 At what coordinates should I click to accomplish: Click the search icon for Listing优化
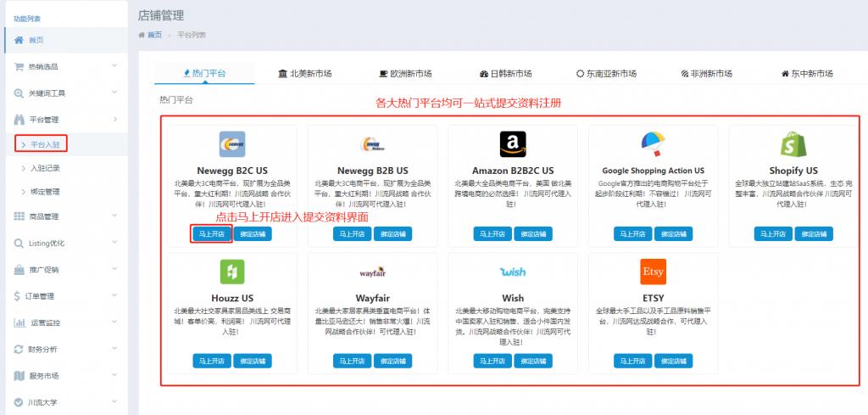[x=19, y=244]
